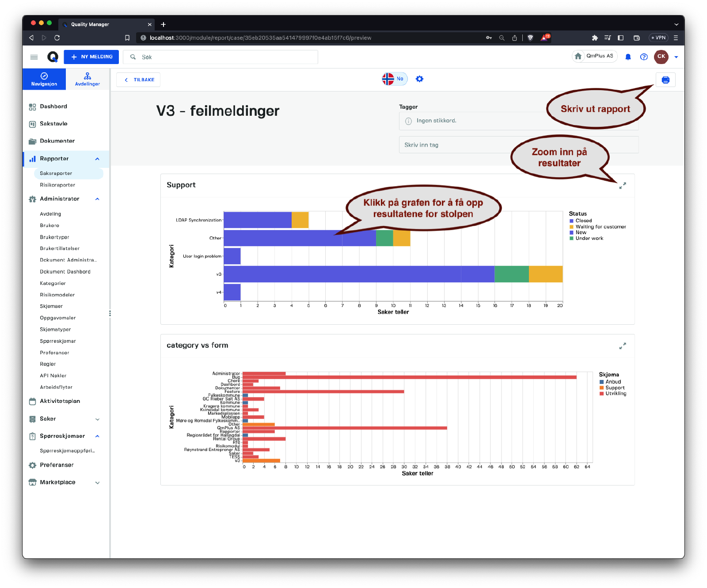Expand the Support chart fullscreen
Viewport: 707px width, 588px height.
coord(622,186)
